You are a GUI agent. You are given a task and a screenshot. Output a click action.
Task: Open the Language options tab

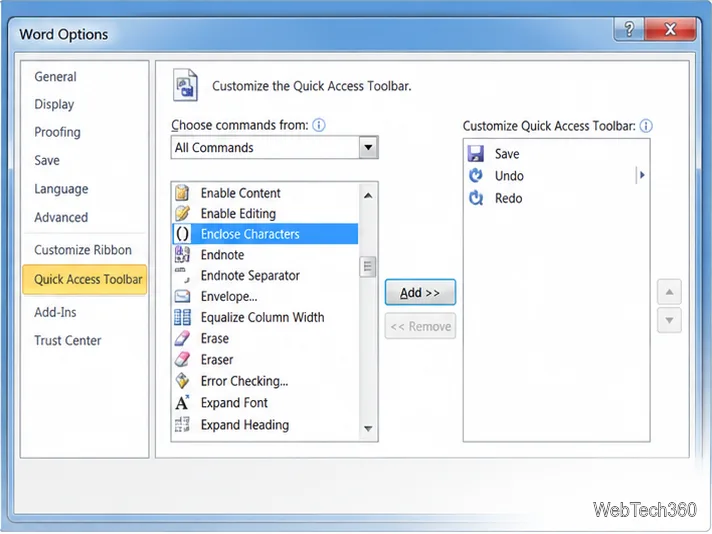(61, 189)
